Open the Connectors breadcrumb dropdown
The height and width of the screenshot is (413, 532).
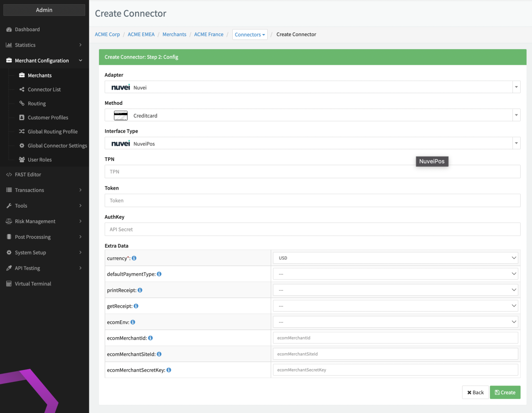[250, 35]
